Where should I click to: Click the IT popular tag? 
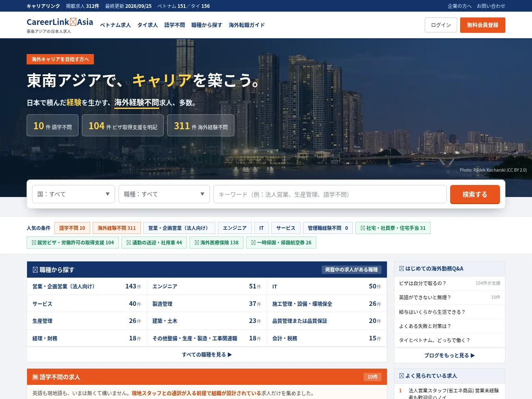click(261, 228)
